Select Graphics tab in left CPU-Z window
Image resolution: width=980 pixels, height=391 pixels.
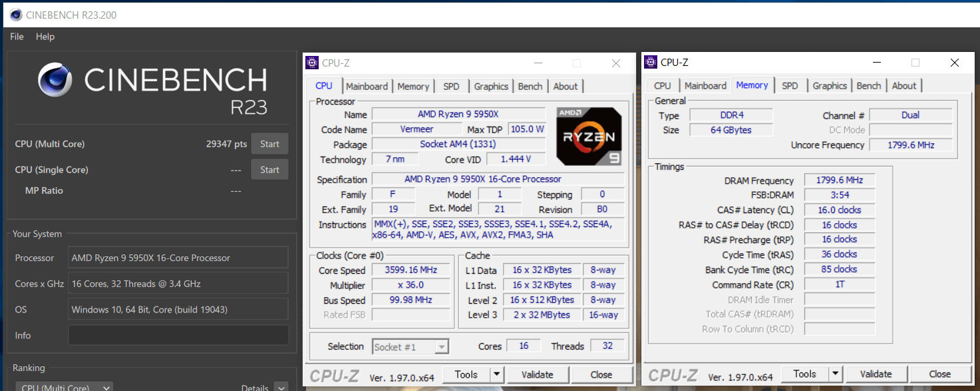[491, 86]
